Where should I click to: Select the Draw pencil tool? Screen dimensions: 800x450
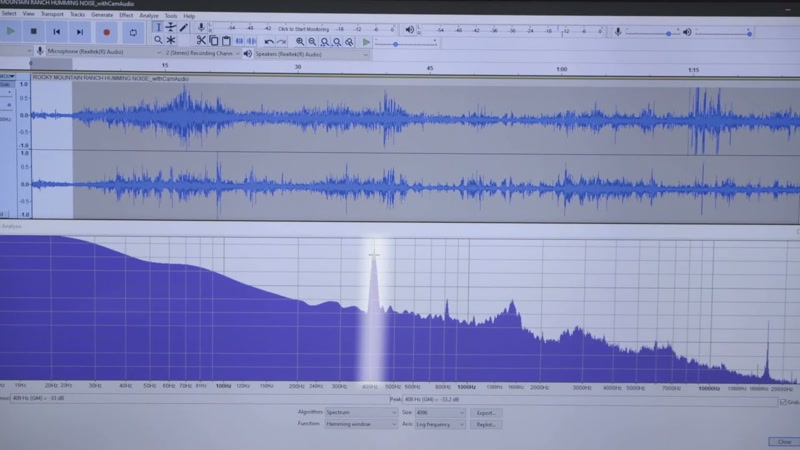pos(184,28)
